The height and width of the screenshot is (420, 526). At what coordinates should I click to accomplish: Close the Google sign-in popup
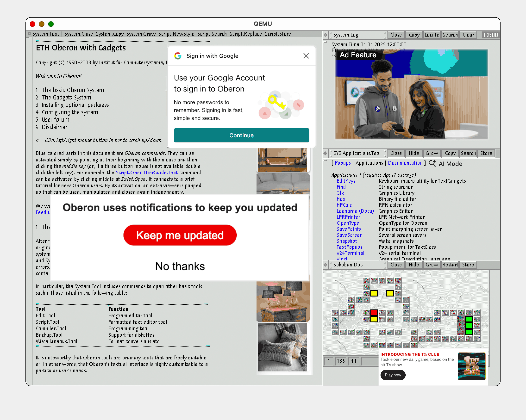point(306,56)
